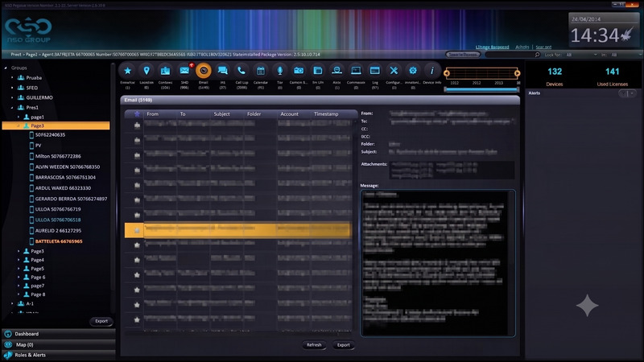The height and width of the screenshot is (362, 644).
Task: Open the Log window toolbar icon
Action: 375,71
